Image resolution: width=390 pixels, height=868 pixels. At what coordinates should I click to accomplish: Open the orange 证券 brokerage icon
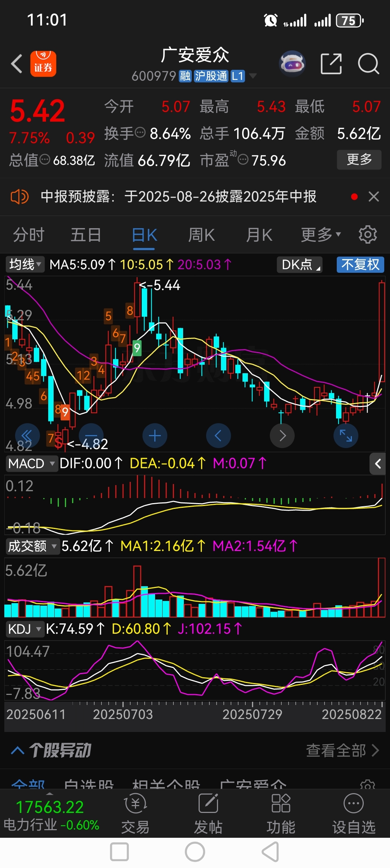[x=43, y=64]
